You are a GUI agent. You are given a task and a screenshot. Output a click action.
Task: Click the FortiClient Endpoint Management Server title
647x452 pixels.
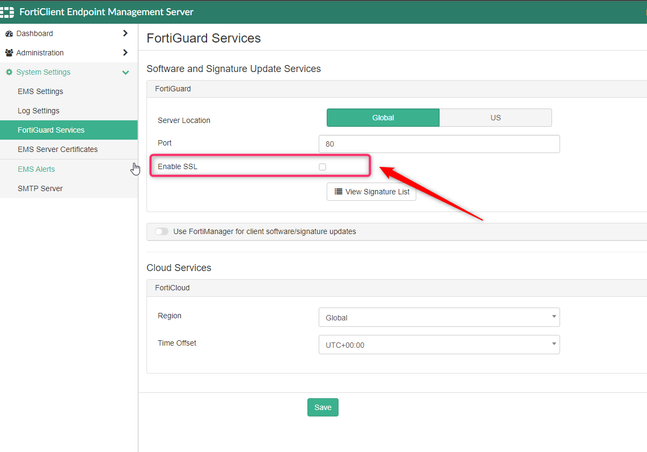point(106,12)
